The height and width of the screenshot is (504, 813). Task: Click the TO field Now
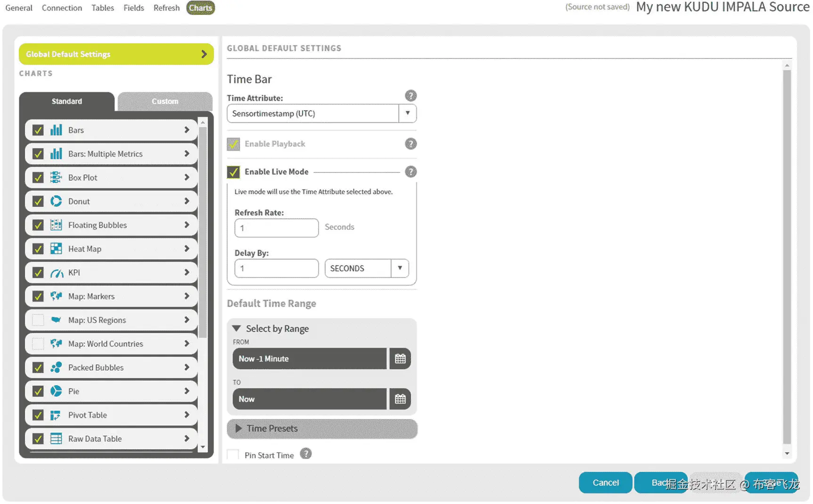point(310,399)
